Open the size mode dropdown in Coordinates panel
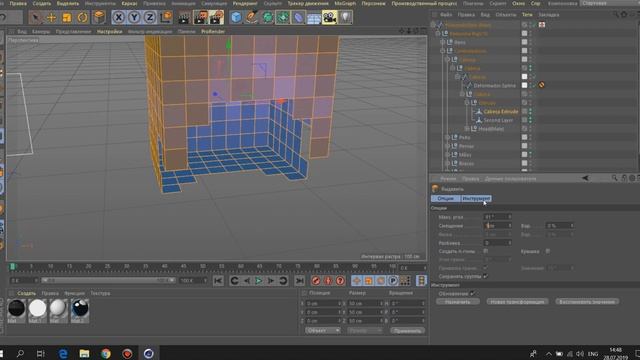 364,331
